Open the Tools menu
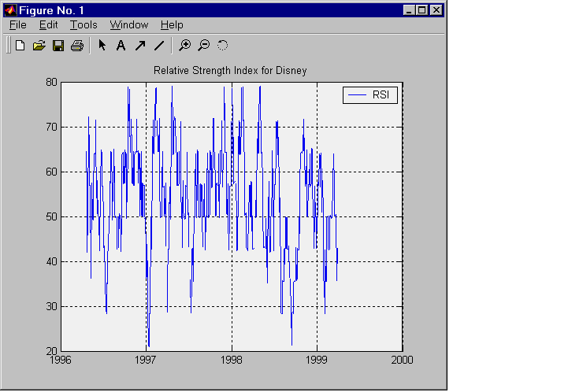 point(84,25)
